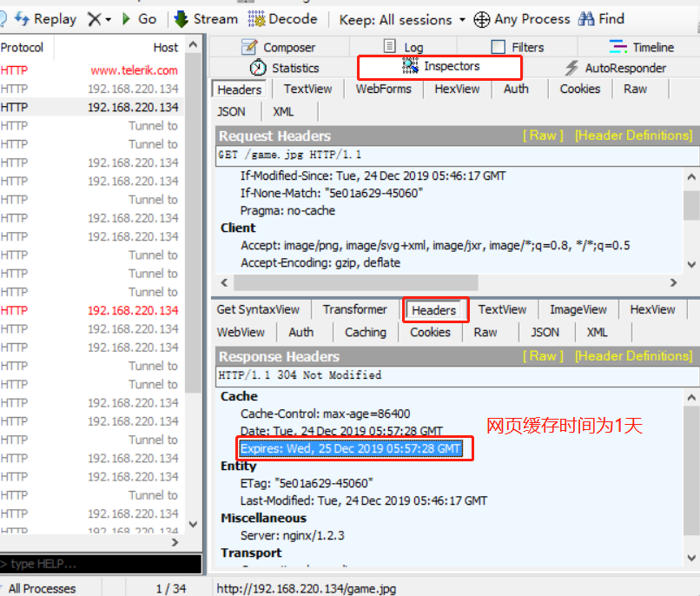Open the Remove X dropdown arrow
The image size is (700, 596).
pyautogui.click(x=108, y=20)
